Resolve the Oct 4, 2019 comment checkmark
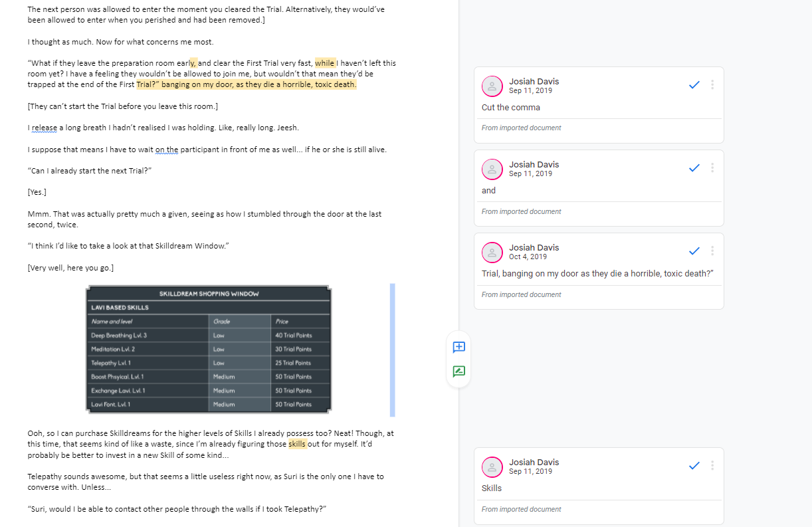The image size is (812, 527). coord(694,251)
